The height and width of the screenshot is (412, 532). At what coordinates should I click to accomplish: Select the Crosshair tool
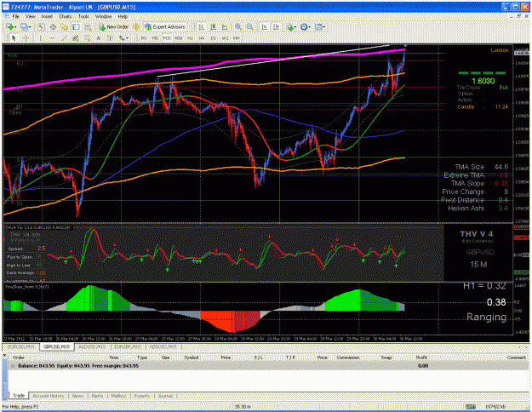[x=26, y=38]
